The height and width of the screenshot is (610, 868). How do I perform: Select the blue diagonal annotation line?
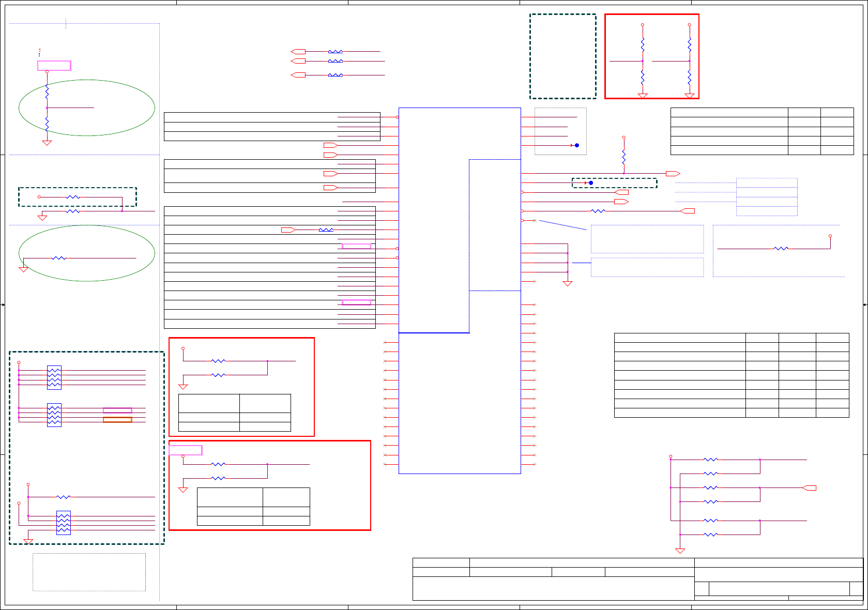[x=563, y=225]
